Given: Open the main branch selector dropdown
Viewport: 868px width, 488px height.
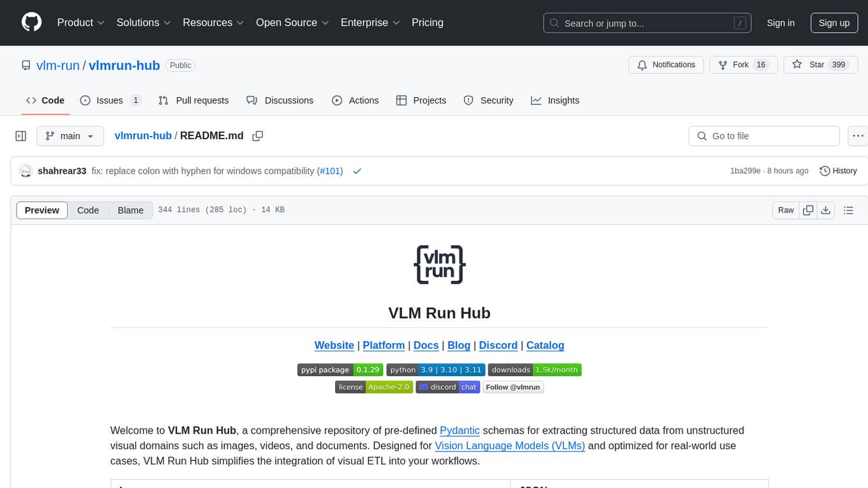Looking at the screenshot, I should pos(70,136).
